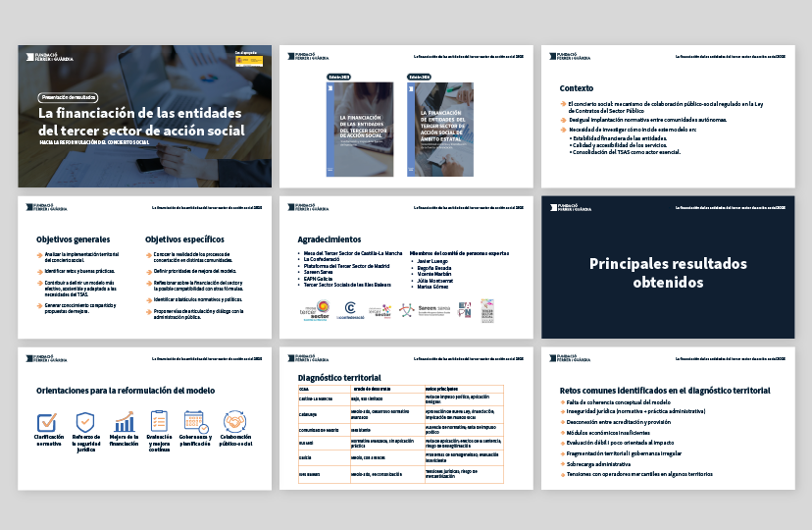The width and height of the screenshot is (812, 530).
Task: Select the Diagnóstico territorial table slide
Action: [406, 418]
